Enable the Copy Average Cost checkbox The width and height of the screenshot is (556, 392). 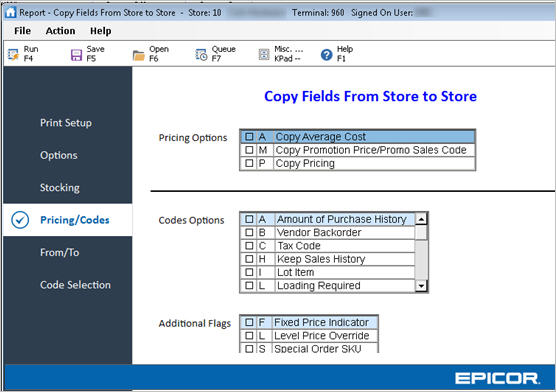point(249,137)
